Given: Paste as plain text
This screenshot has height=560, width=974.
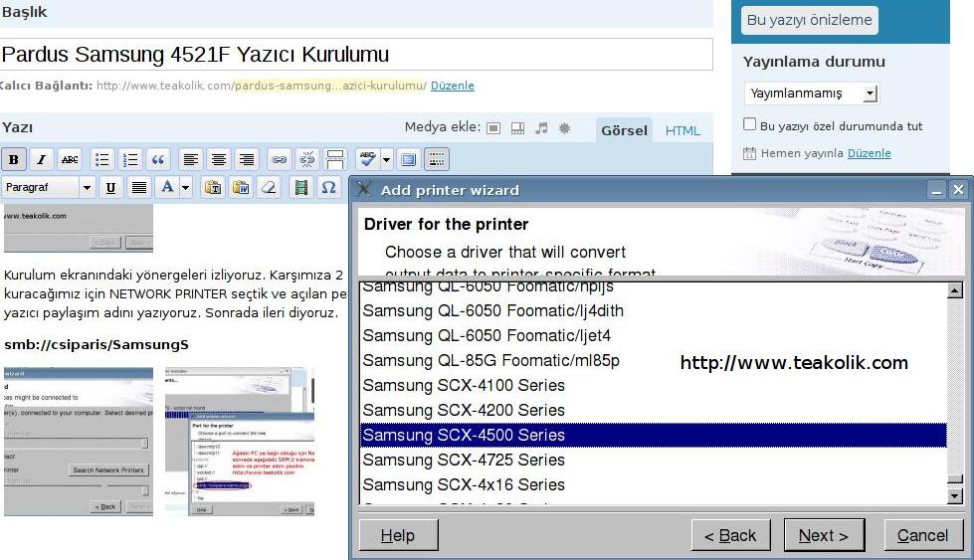Looking at the screenshot, I should coord(213,187).
